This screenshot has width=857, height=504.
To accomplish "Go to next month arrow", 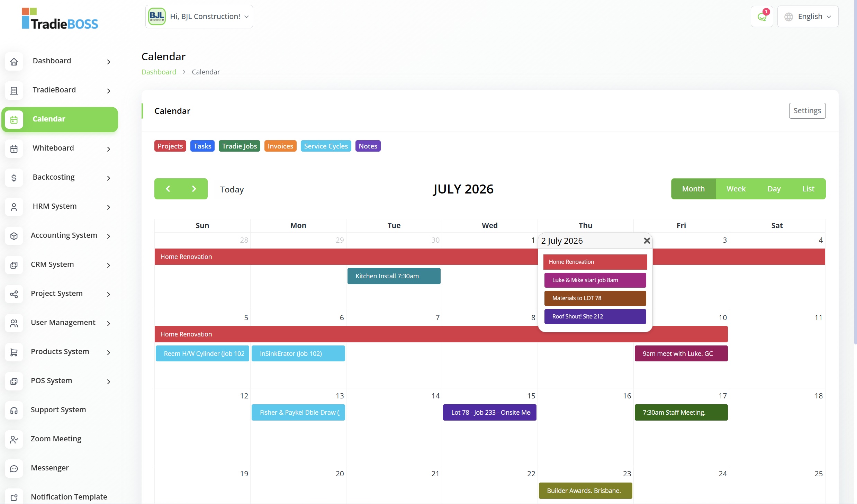I will (x=194, y=189).
